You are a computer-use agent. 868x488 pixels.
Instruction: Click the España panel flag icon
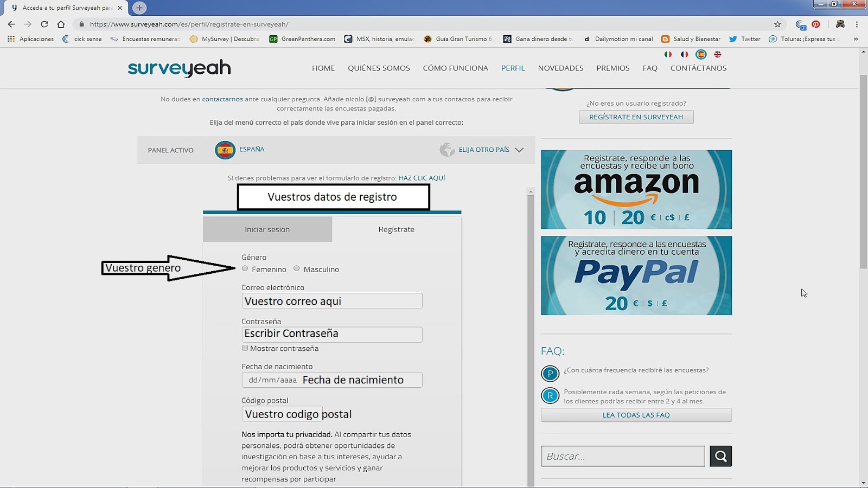click(225, 150)
